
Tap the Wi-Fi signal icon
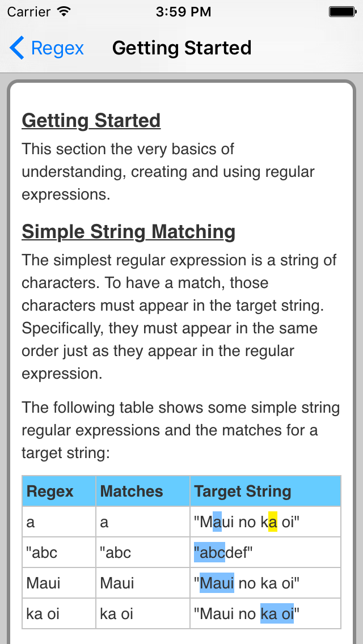64,11
